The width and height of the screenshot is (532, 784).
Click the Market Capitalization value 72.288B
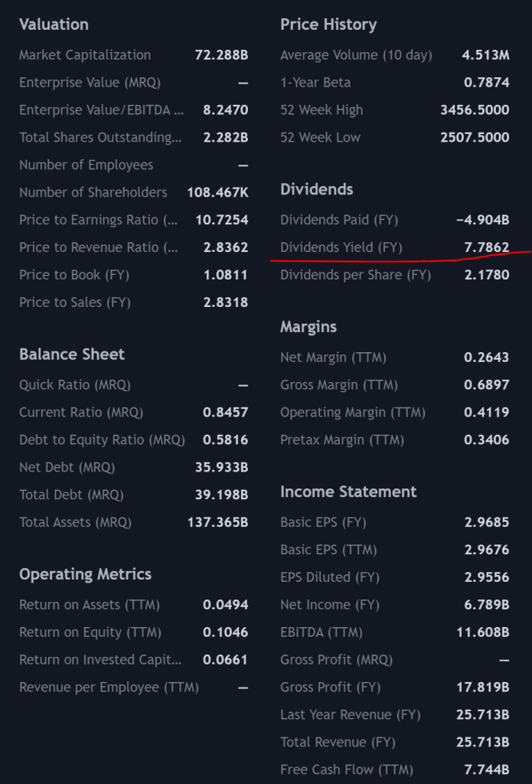(221, 55)
